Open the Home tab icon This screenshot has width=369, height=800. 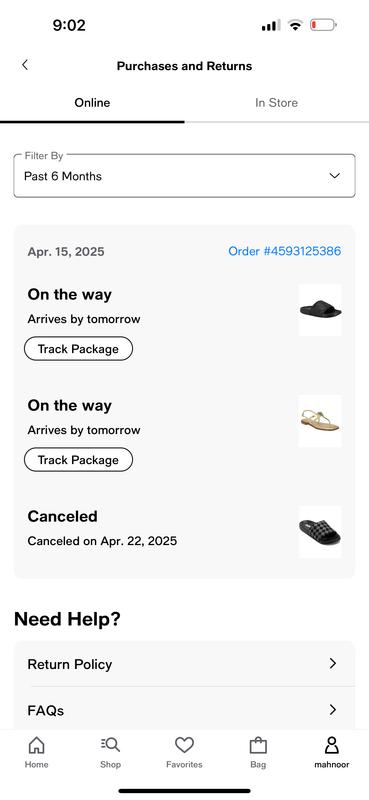pos(36,745)
